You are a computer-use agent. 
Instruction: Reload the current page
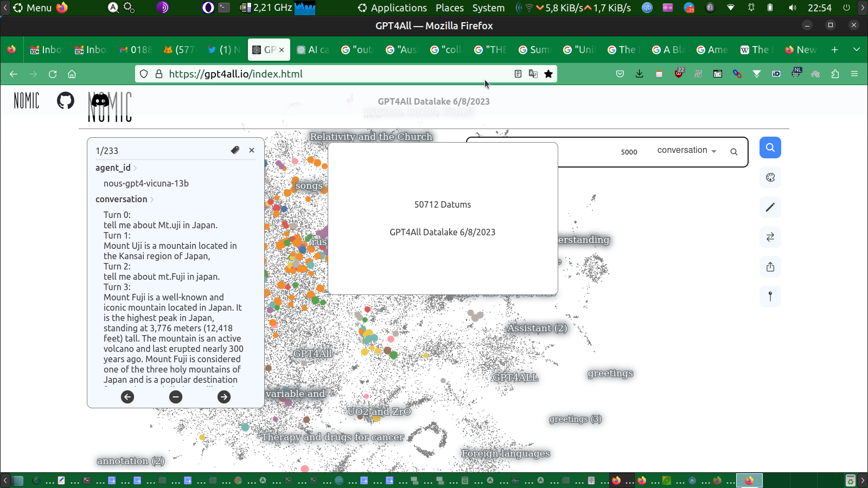pos(53,74)
